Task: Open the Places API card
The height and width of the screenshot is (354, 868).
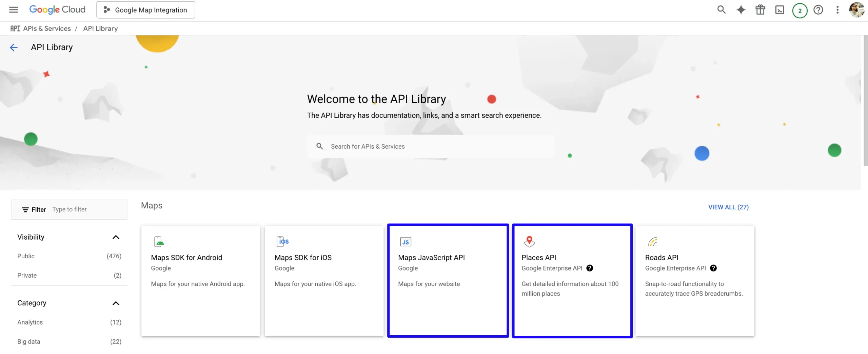Action: 572,281
